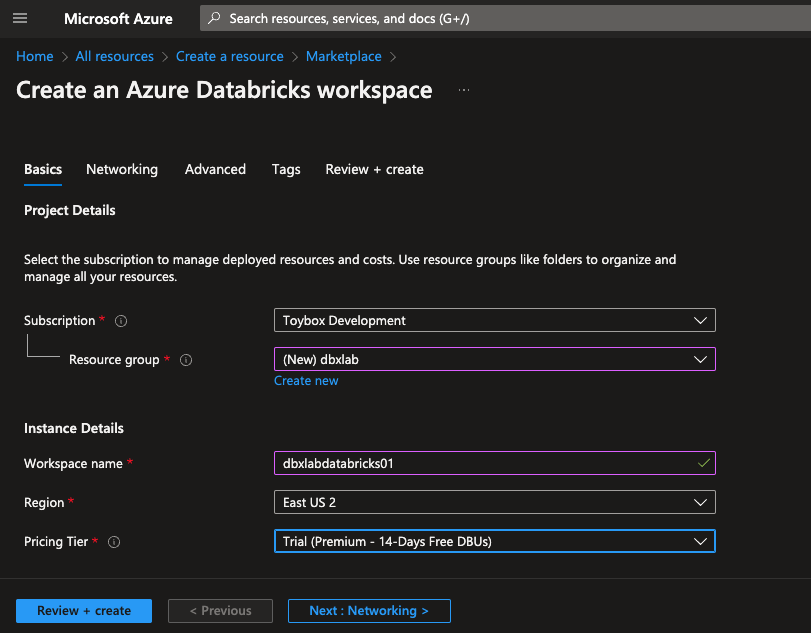Show info tooltip for Resource group
The width and height of the screenshot is (811, 633).
[186, 360]
